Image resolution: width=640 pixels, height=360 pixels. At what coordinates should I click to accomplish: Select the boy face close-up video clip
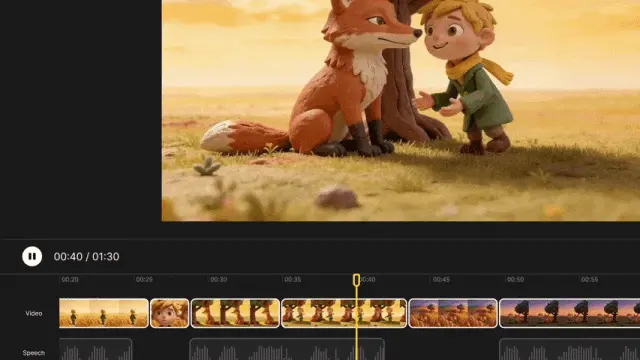[x=169, y=313]
